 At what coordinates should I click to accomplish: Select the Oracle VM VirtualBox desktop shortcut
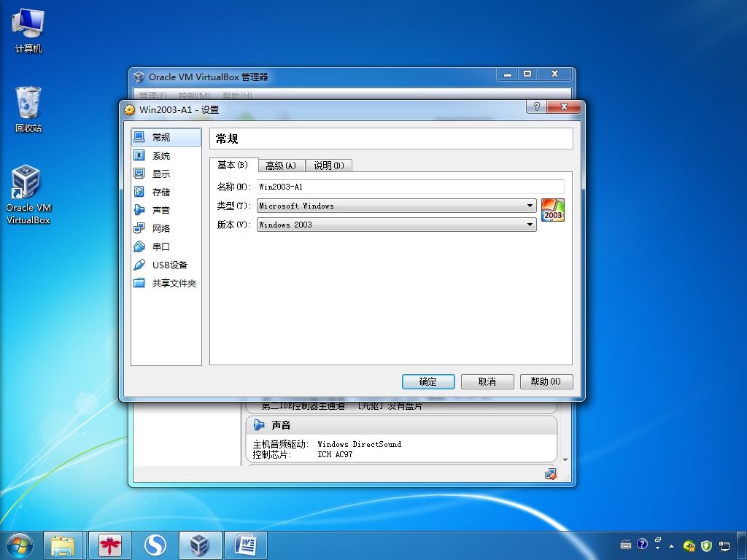tap(28, 194)
